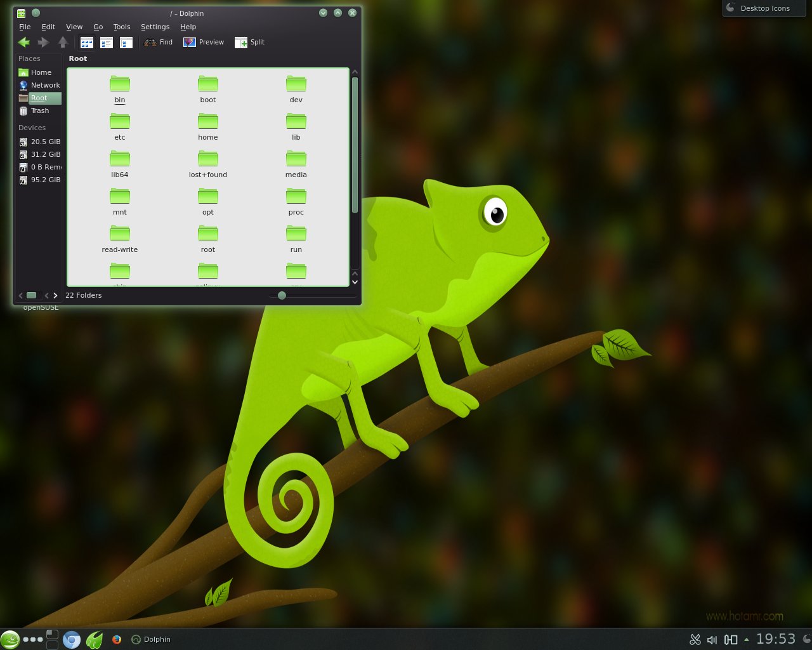The height and width of the screenshot is (650, 812).
Task: Adjust the icon zoom slider handle
Action: (x=282, y=295)
